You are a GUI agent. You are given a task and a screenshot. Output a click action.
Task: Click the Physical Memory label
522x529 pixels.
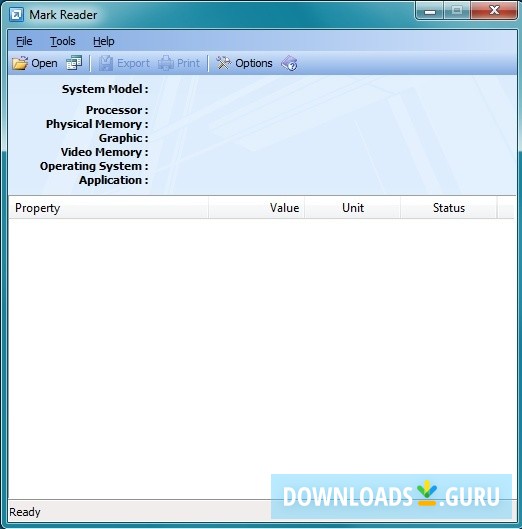coord(97,124)
